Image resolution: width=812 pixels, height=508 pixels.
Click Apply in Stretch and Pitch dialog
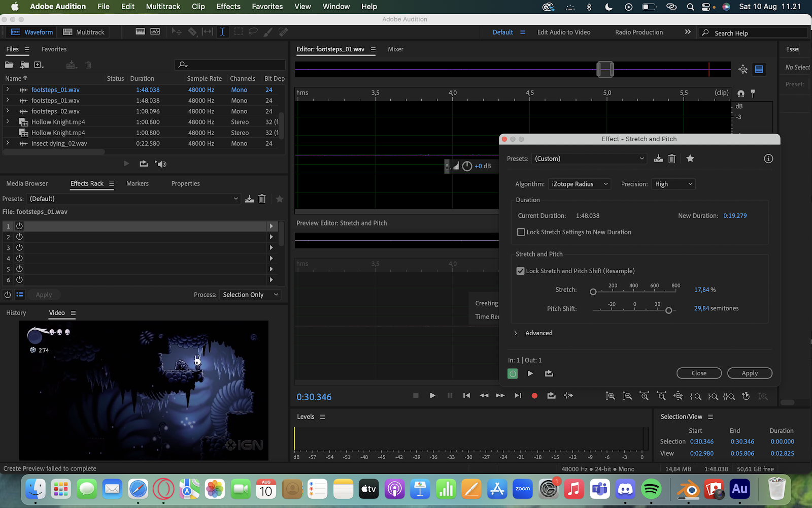pyautogui.click(x=750, y=373)
